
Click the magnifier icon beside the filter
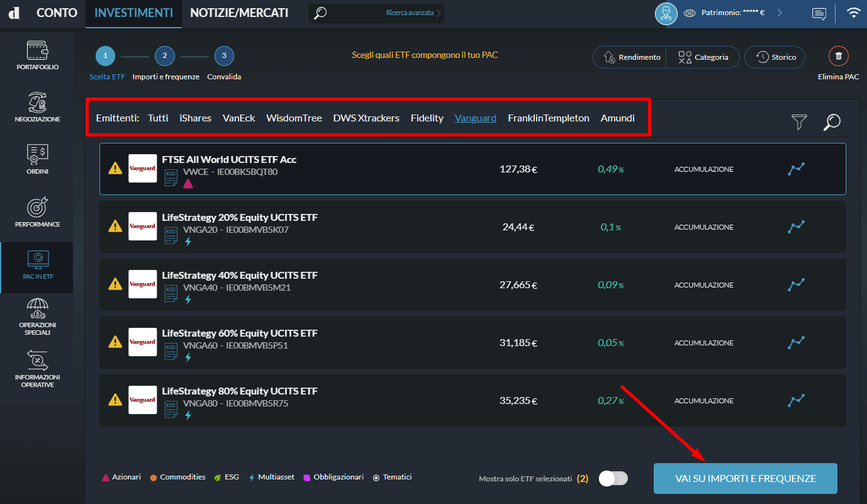click(832, 122)
